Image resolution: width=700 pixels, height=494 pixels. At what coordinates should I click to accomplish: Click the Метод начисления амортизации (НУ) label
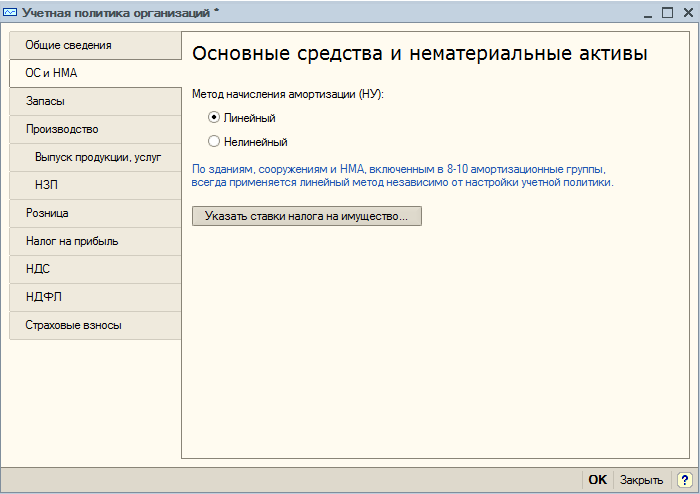288,94
